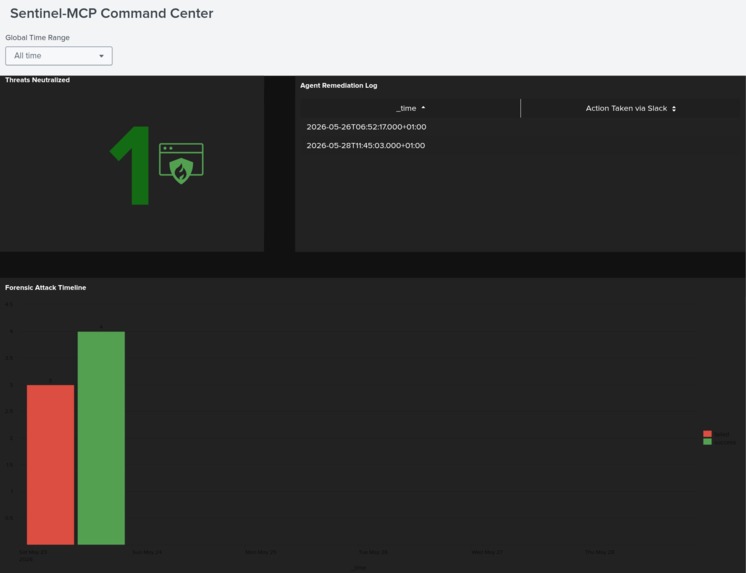Click the Global Time Range label
Image resolution: width=746 pixels, height=573 pixels.
tap(38, 38)
